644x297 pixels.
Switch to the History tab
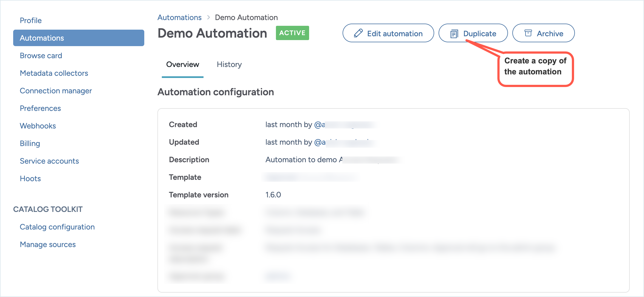pos(229,64)
